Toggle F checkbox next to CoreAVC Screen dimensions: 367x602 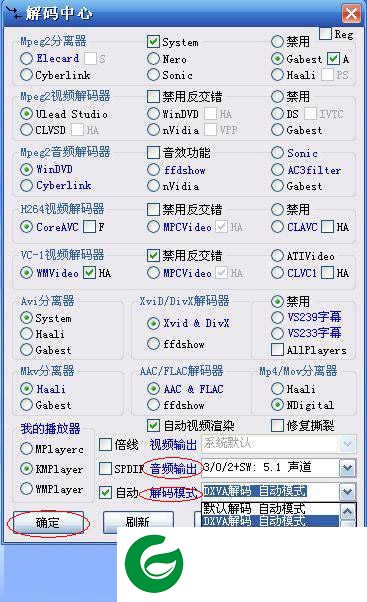[x=89, y=227]
